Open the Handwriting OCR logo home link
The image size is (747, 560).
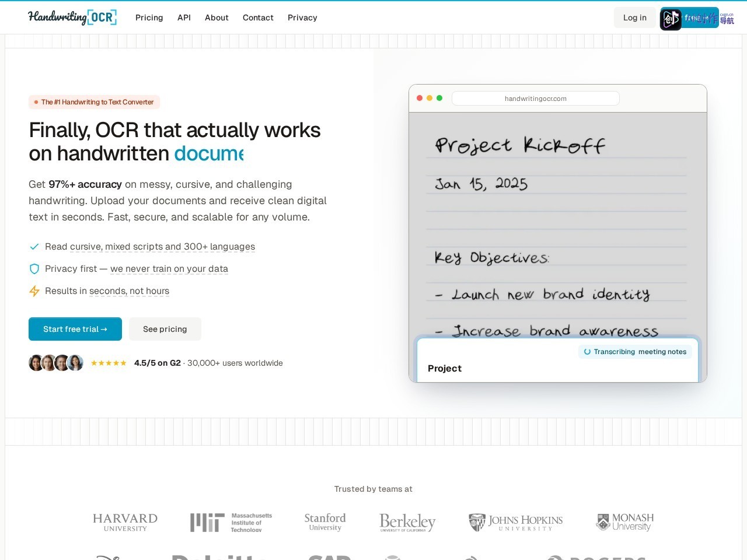pos(72,17)
